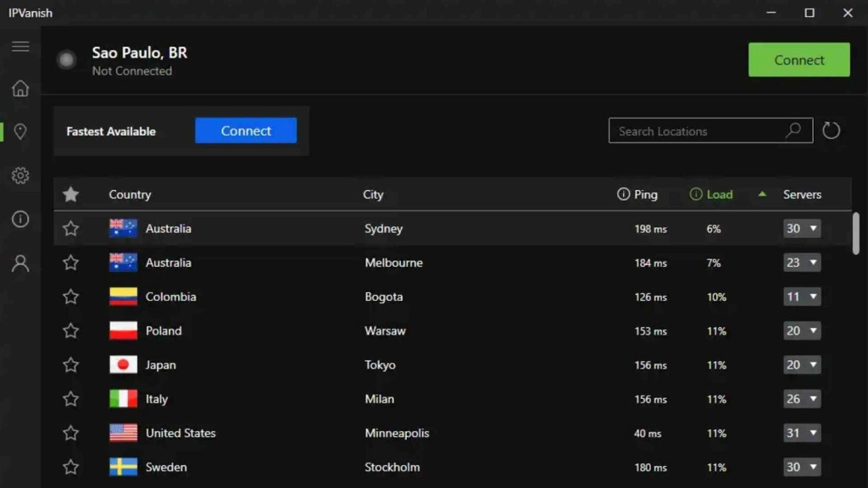Click the Ping info icon

(623, 194)
